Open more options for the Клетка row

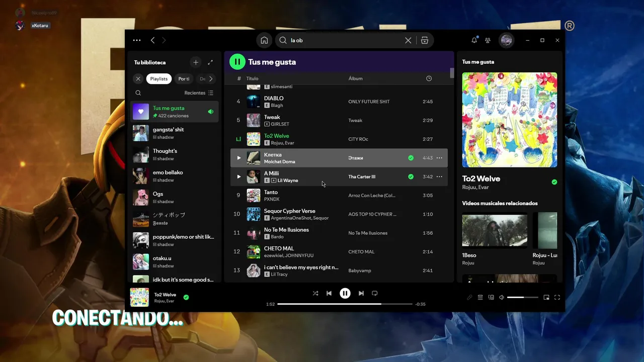coord(439,158)
